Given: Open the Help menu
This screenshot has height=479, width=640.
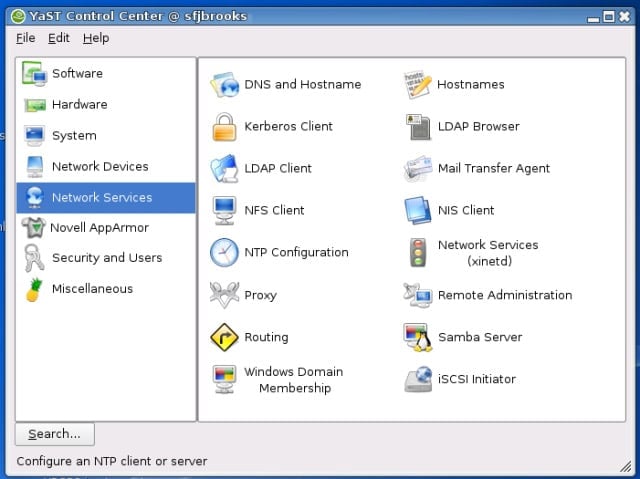Looking at the screenshot, I should point(96,38).
